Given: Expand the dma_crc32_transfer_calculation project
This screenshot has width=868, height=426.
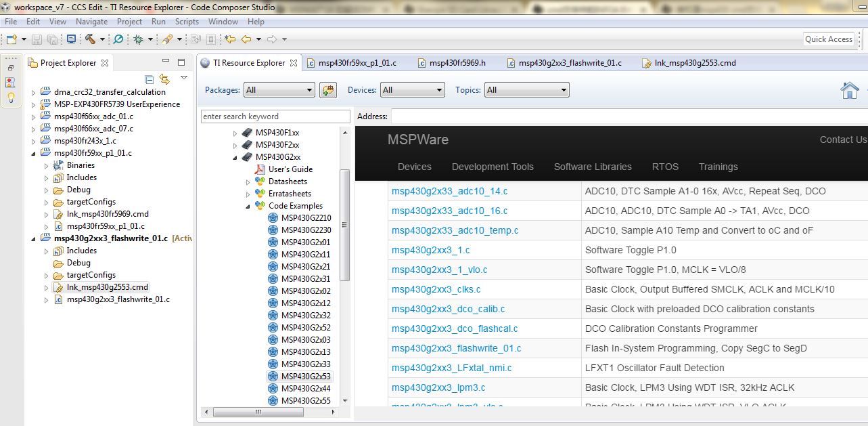Looking at the screenshot, I should [x=35, y=92].
